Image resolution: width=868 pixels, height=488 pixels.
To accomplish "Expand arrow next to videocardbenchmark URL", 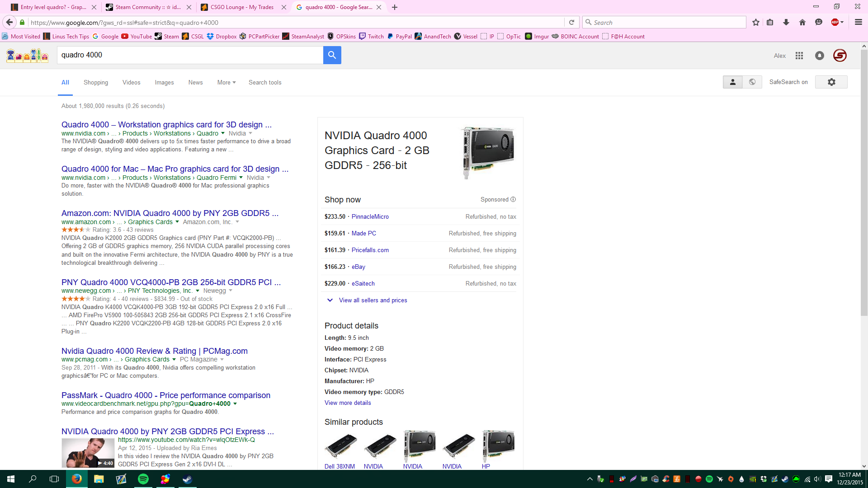I will [235, 404].
